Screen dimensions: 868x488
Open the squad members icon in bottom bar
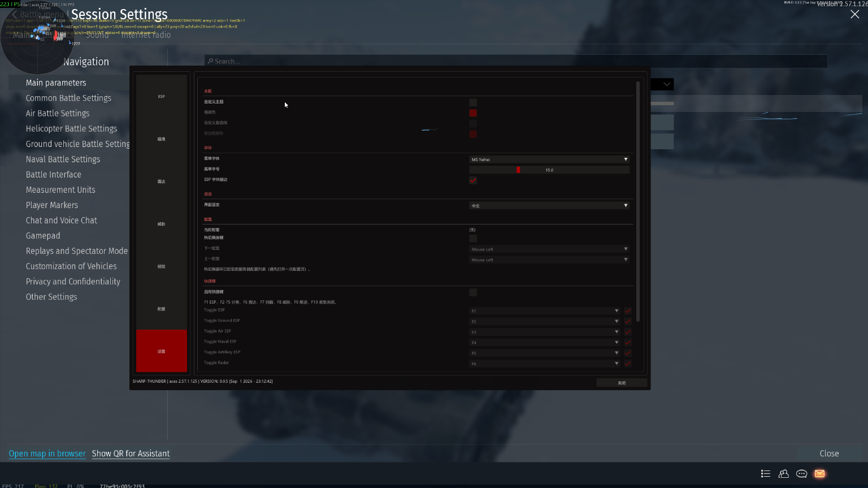783,474
